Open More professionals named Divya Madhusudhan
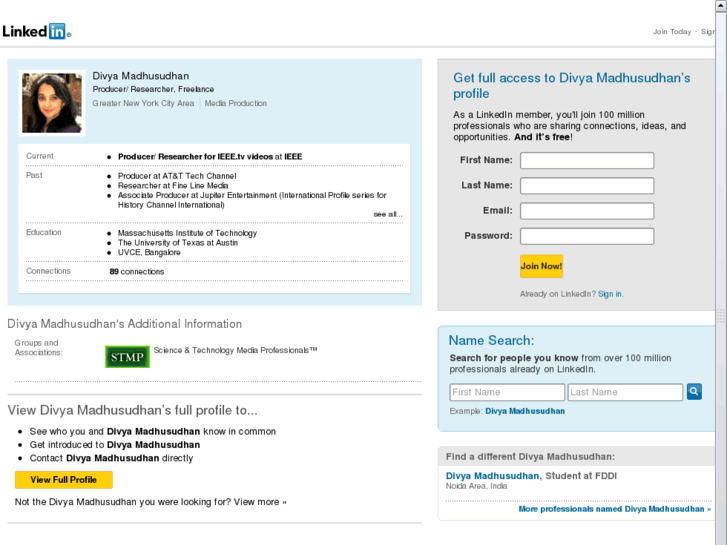 (614, 509)
